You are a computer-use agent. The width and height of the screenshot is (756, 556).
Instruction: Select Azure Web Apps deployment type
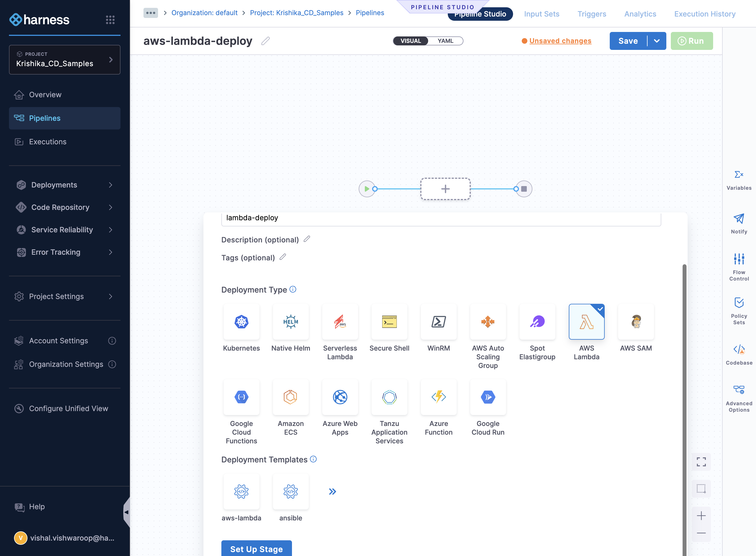340,397
